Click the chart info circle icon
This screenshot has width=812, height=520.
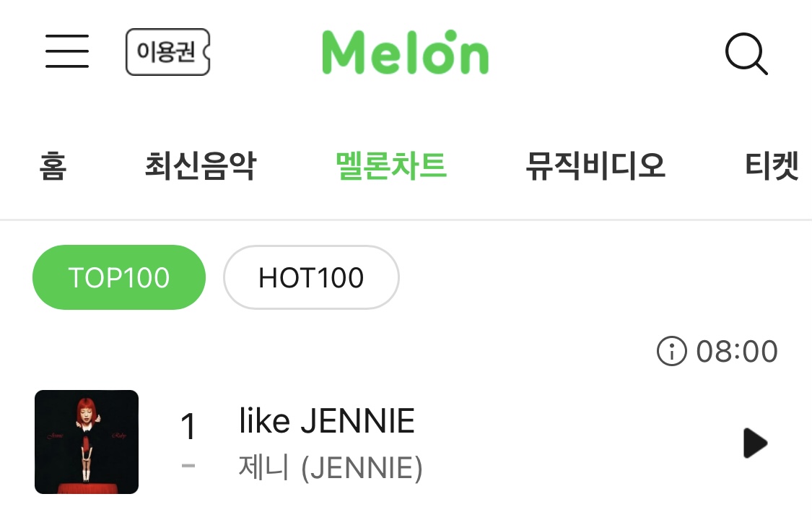coord(671,352)
